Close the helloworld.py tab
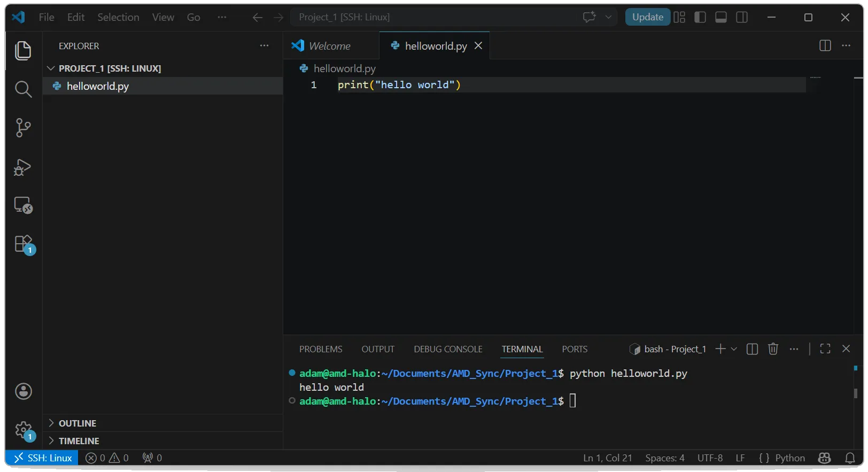The image size is (868, 472). pos(478,46)
